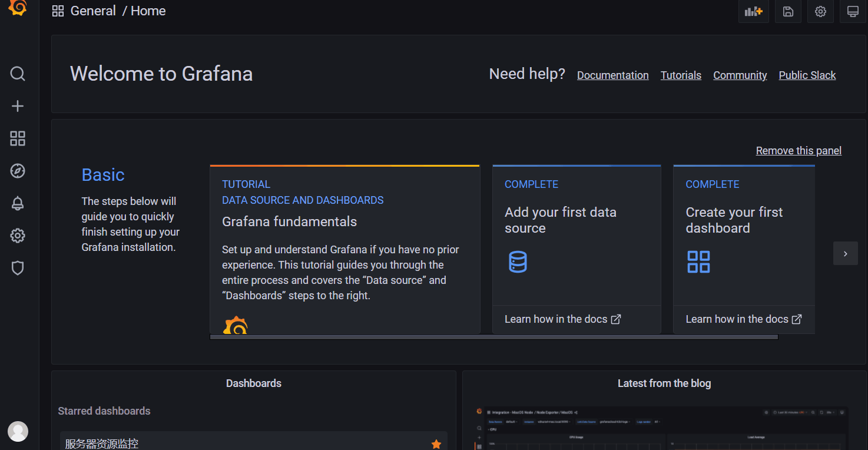Open Explore compass icon
The image size is (868, 450).
pos(18,171)
